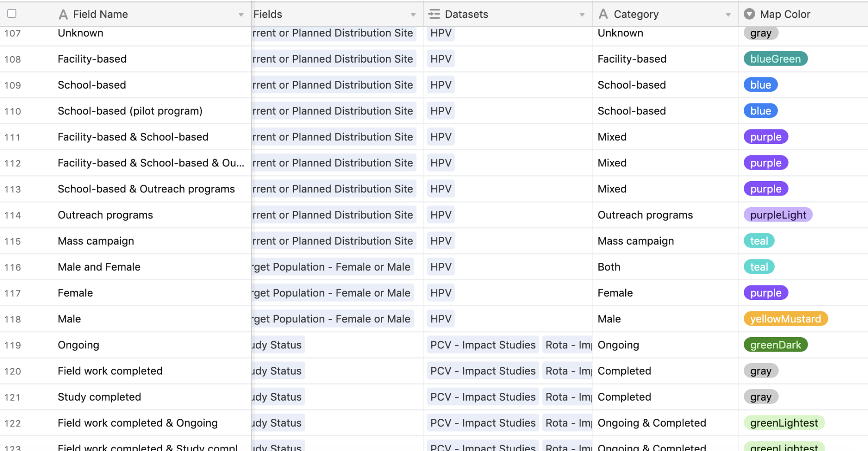Click HPV dataset chip in row 108

441,59
